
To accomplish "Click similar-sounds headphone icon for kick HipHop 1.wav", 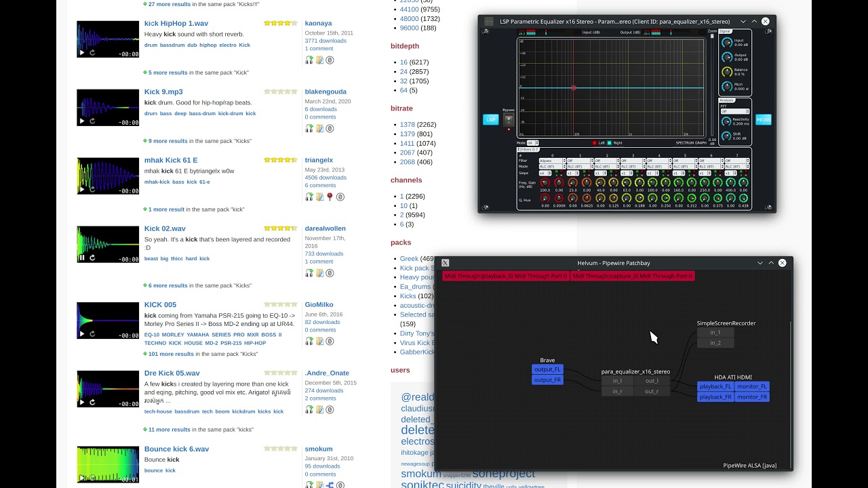I will point(309,60).
